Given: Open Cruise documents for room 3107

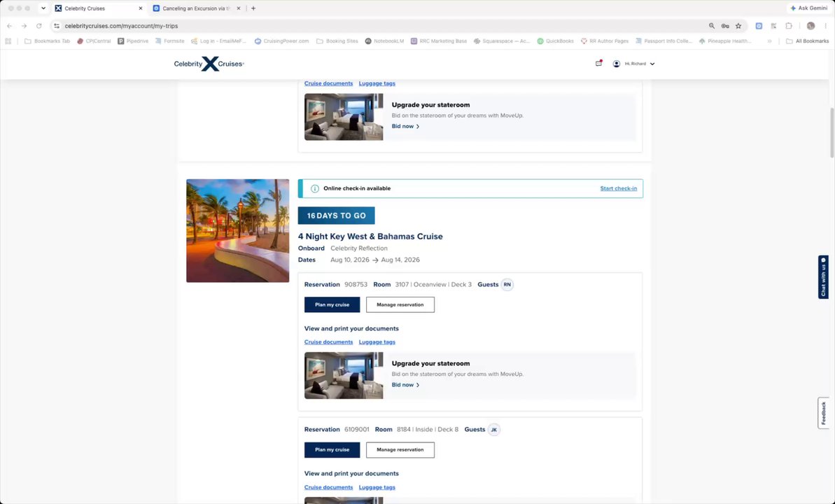Looking at the screenshot, I should 328,342.
